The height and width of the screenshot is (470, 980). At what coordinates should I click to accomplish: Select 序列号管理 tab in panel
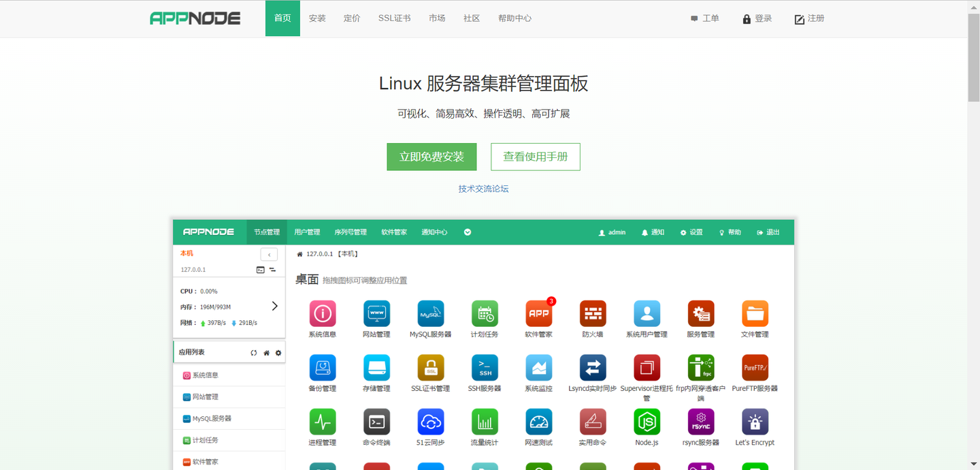coord(350,232)
